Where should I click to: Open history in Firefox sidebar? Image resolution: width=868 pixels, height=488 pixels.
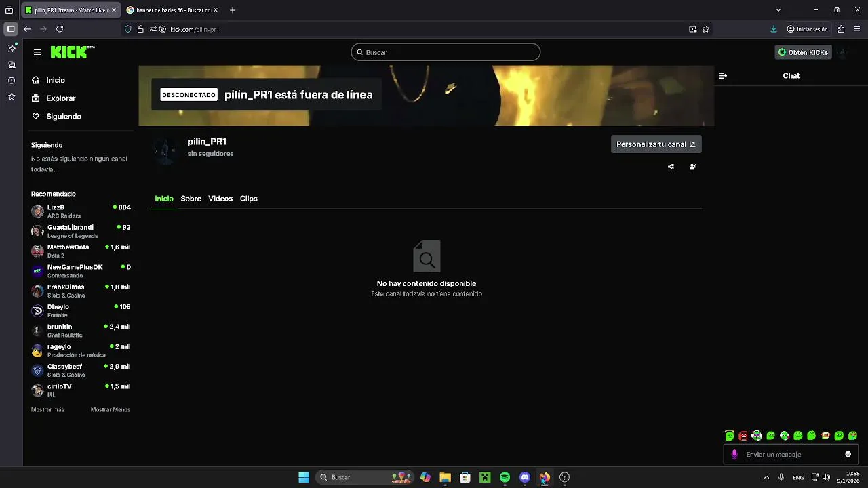[x=12, y=81]
